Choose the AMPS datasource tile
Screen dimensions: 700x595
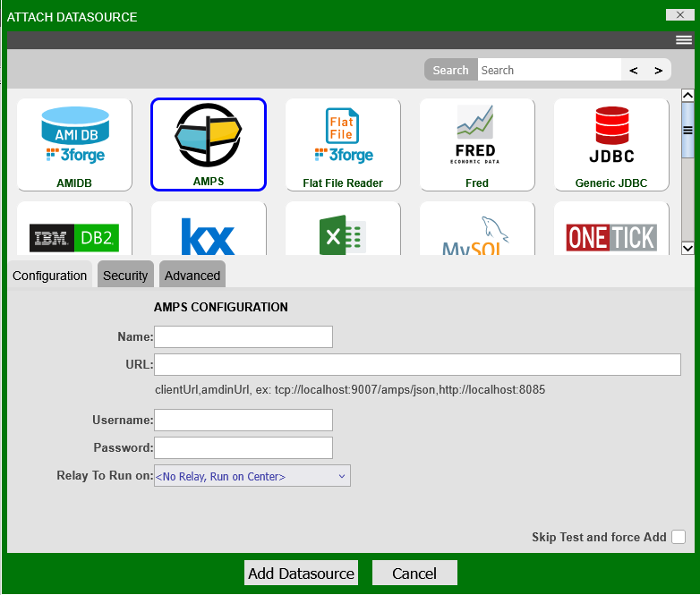(209, 144)
